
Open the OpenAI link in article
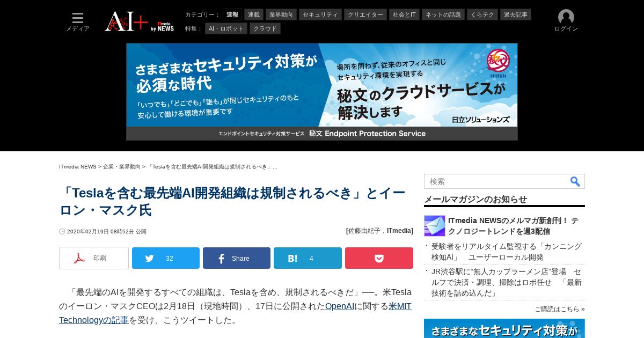point(340,306)
